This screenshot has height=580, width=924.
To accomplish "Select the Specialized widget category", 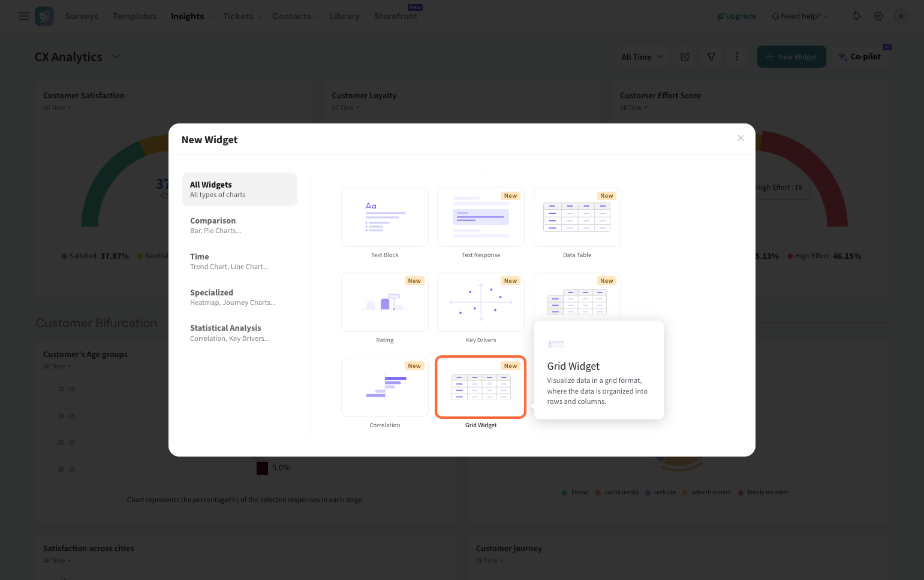I will [239, 297].
